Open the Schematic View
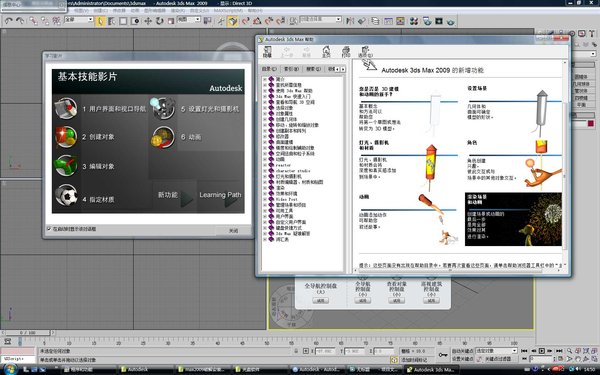This screenshot has height=375, width=600. pos(400,21)
